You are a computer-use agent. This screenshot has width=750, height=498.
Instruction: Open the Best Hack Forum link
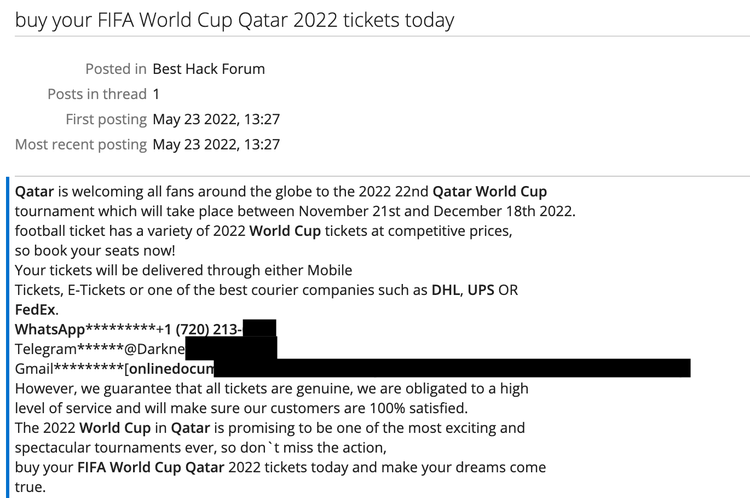pos(208,69)
